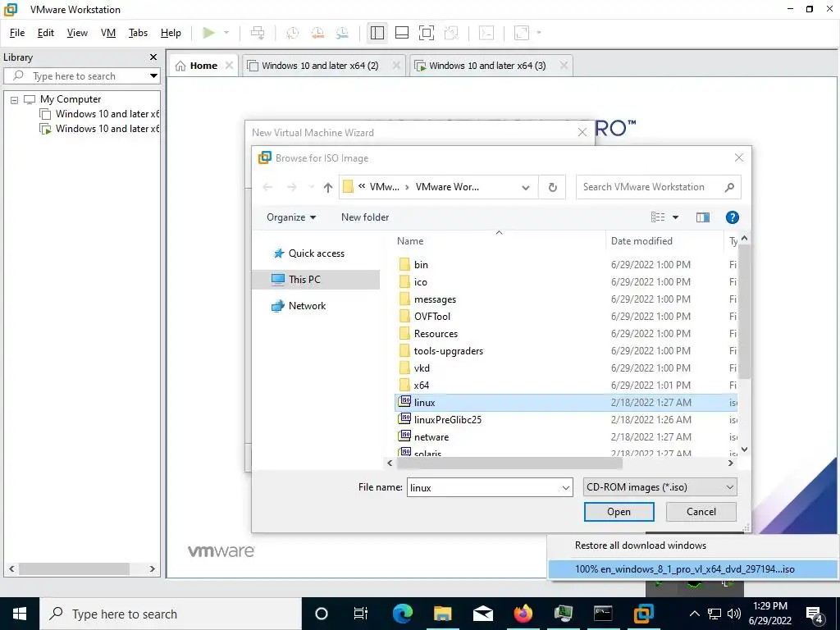Click the Unity mode toolbar icon
840x630 pixels.
pyautogui.click(x=452, y=33)
